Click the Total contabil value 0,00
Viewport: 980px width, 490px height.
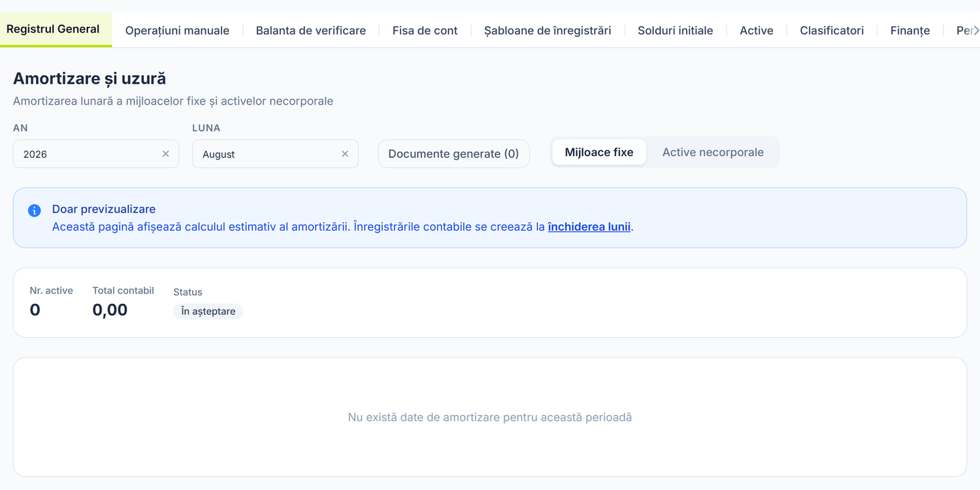click(x=110, y=310)
